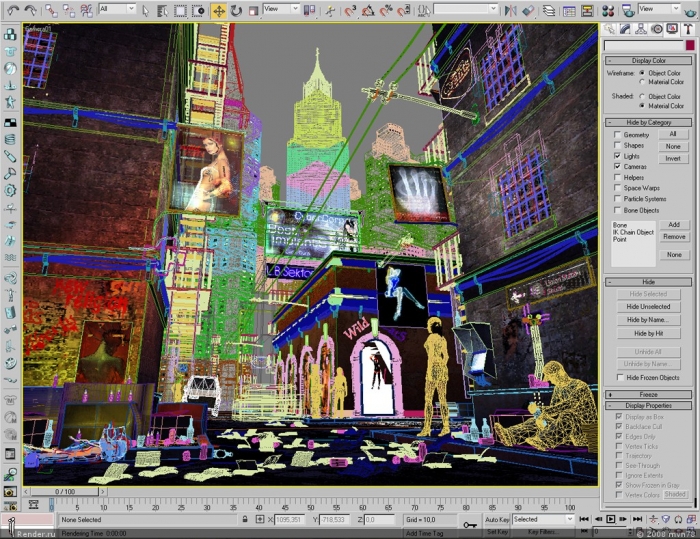Click the Invert category button

pyautogui.click(x=673, y=159)
